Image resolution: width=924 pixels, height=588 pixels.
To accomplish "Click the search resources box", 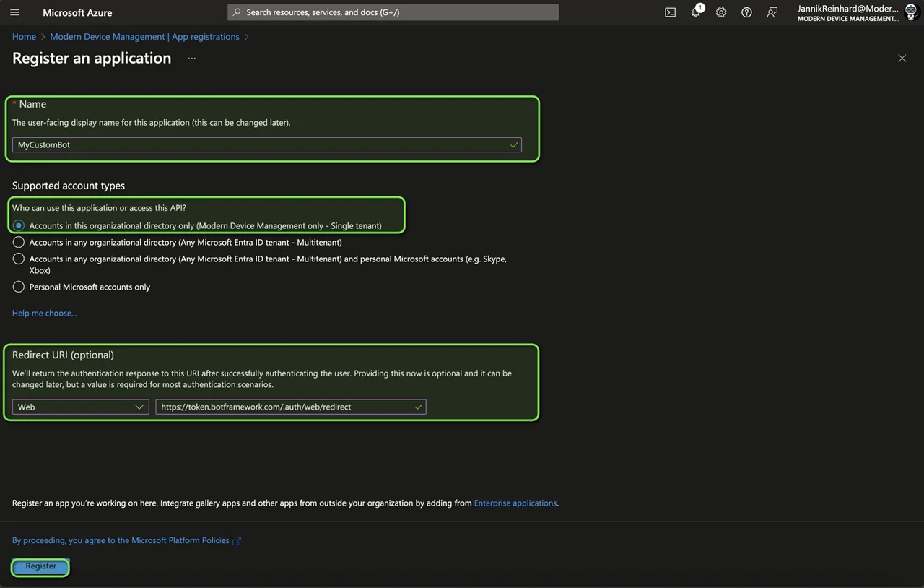I will (x=393, y=12).
